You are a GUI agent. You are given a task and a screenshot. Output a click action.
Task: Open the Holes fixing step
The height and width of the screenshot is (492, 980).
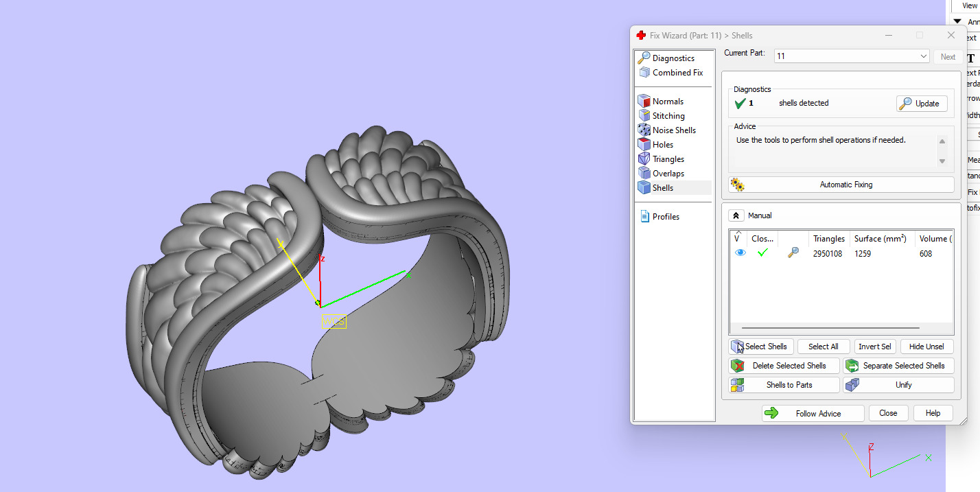click(655, 145)
